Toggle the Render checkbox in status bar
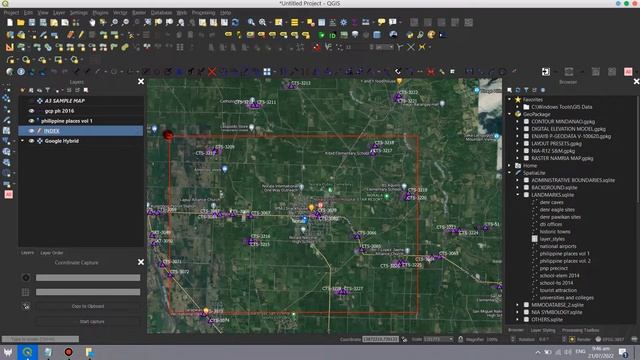Screen dimensions: 640x360 pos(572,339)
